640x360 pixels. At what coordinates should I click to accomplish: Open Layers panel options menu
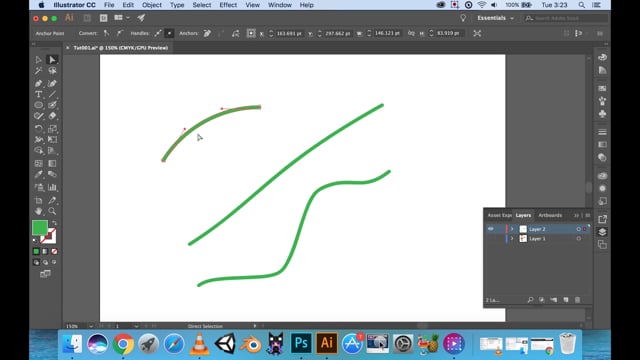(588, 215)
